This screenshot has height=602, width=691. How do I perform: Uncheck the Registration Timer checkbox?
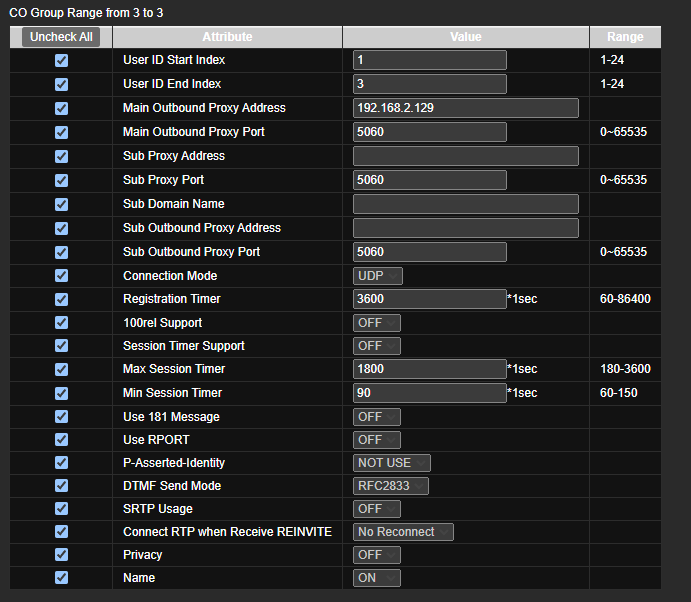point(61,299)
